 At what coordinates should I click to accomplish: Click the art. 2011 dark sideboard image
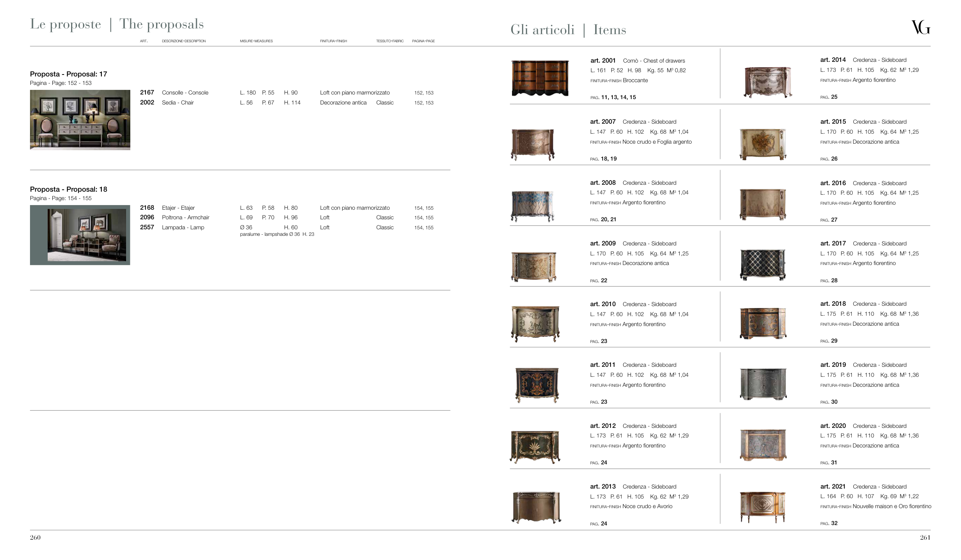coord(537,385)
